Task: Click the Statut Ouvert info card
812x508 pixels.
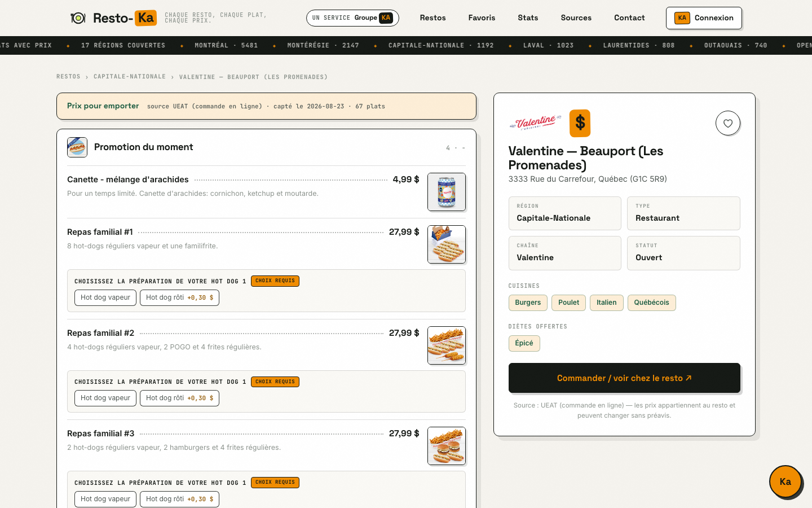Action: click(683, 253)
